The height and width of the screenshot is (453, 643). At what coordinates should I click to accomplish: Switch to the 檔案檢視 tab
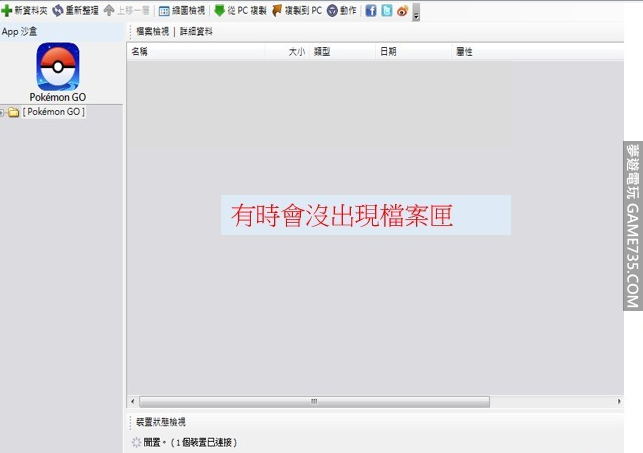click(x=153, y=32)
